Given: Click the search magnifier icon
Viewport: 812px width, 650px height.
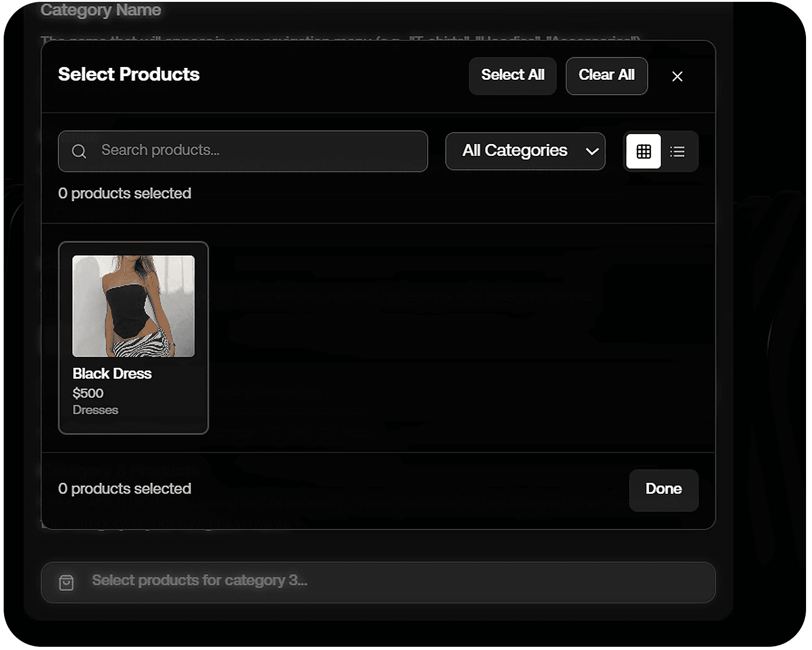Looking at the screenshot, I should click(x=79, y=151).
